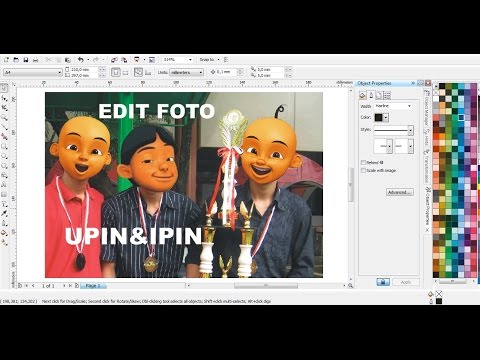Image resolution: width=480 pixels, height=360 pixels.
Task: Save the document with floppy icon
Action: pyautogui.click(x=26, y=60)
